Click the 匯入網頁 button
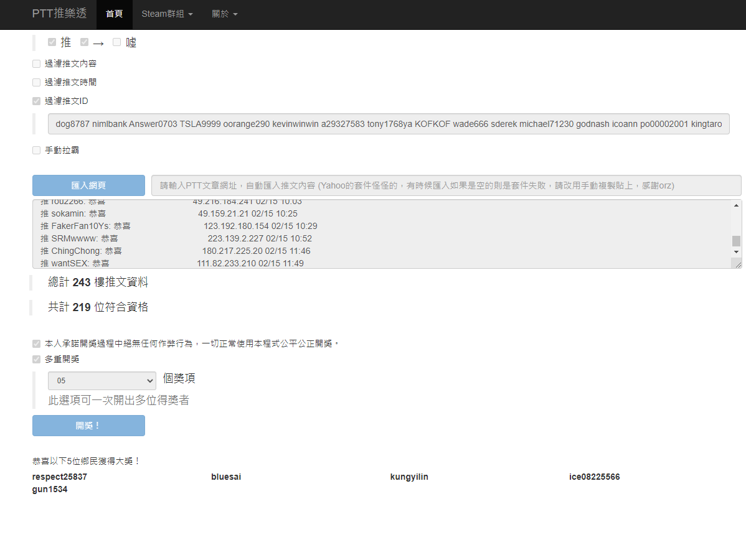 pyautogui.click(x=88, y=185)
